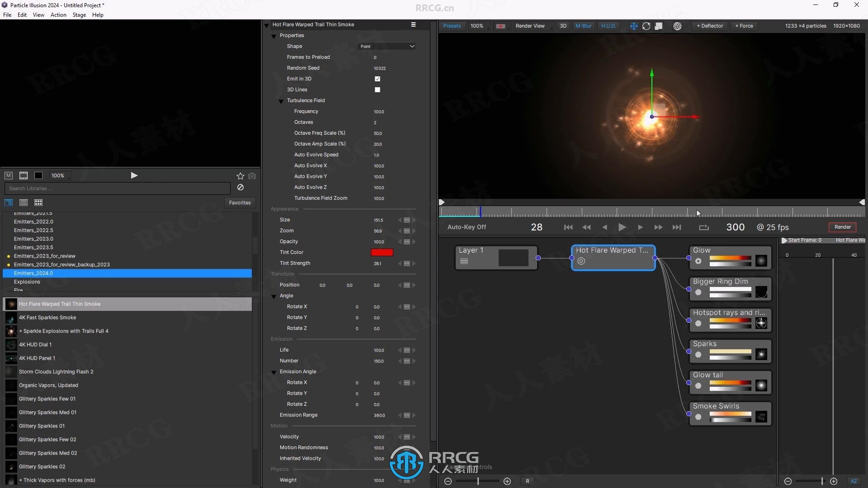Open the File menu

point(8,14)
